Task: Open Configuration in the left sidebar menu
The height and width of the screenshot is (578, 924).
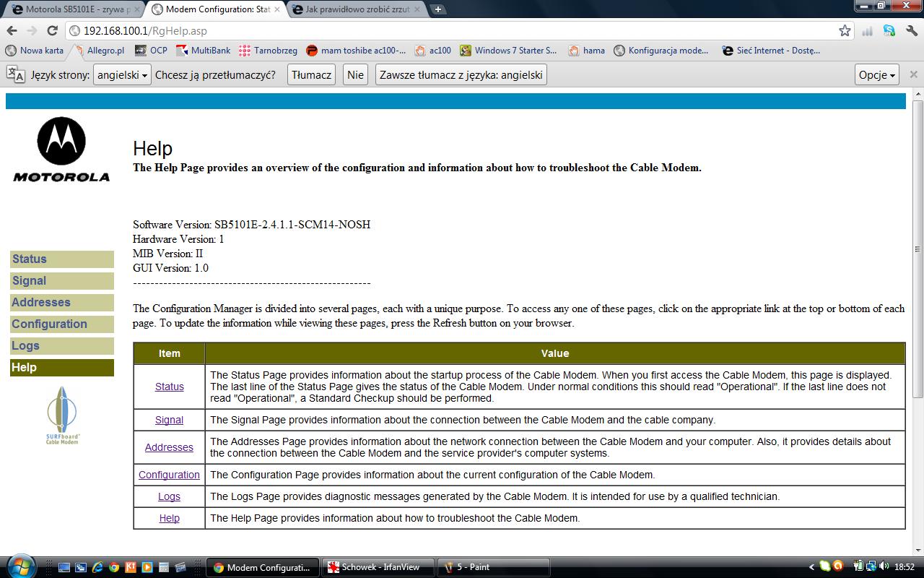Action: tap(62, 324)
